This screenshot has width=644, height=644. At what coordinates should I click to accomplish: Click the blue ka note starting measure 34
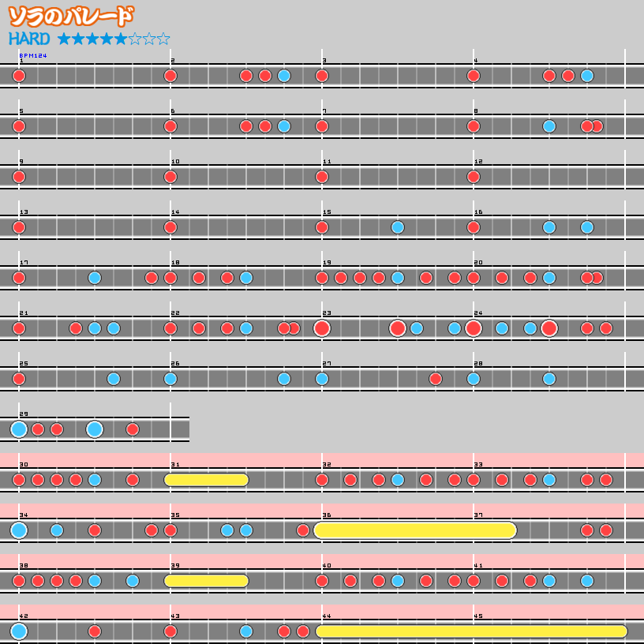pyautogui.click(x=18, y=531)
